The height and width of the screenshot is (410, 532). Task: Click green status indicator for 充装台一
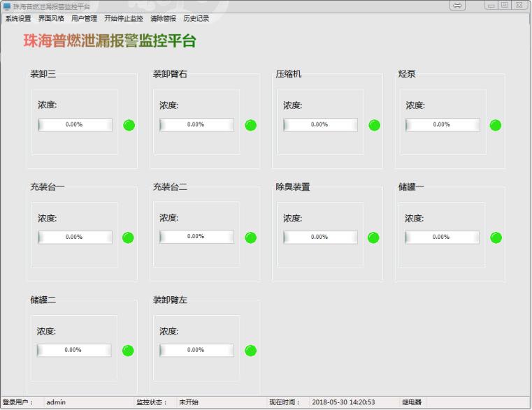(128, 237)
